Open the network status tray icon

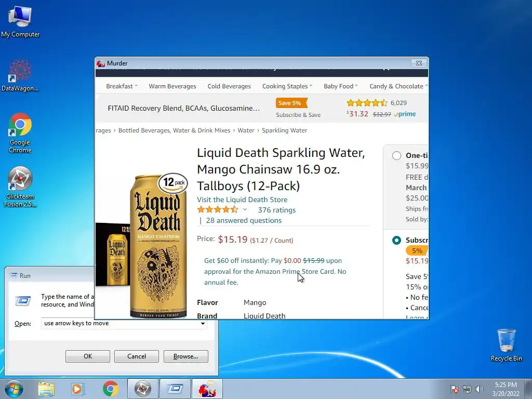(467, 390)
